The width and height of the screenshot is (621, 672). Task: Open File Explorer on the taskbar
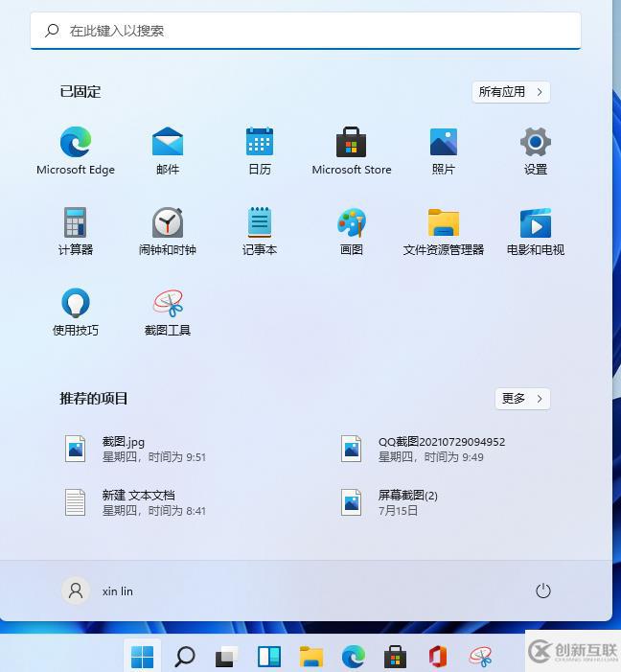coord(311,657)
